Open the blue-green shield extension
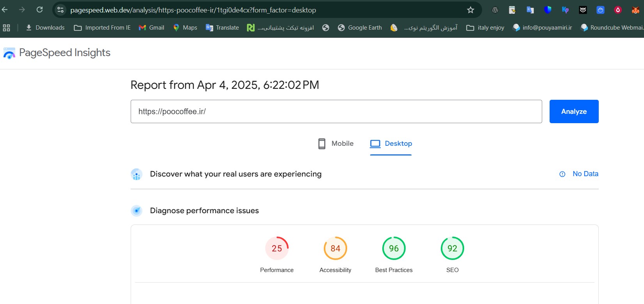The width and height of the screenshot is (644, 304). tap(548, 10)
